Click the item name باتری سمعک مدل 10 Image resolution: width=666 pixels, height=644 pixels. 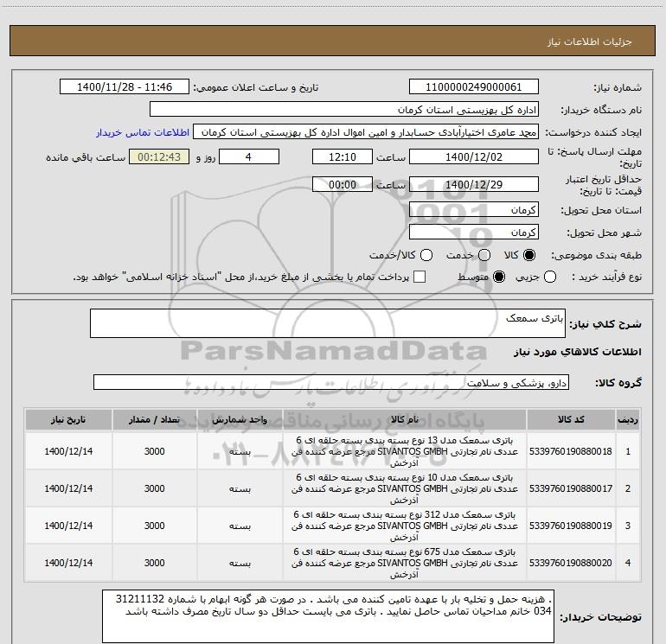405,488
